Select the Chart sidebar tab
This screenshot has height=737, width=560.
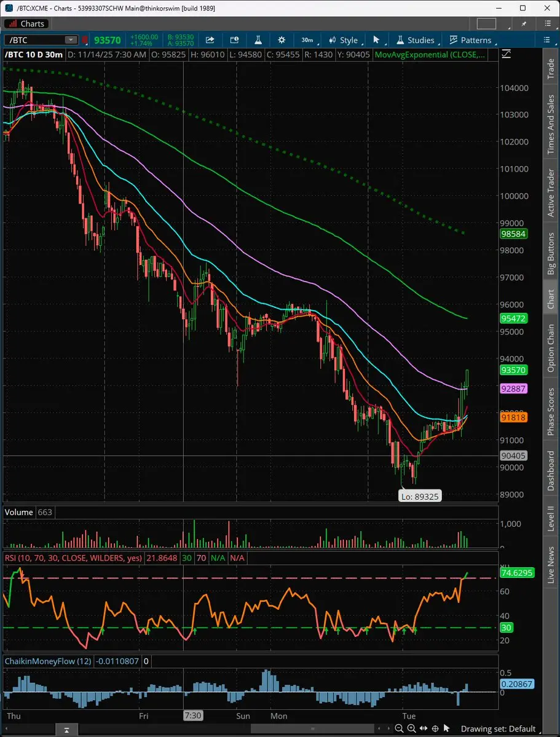(551, 299)
